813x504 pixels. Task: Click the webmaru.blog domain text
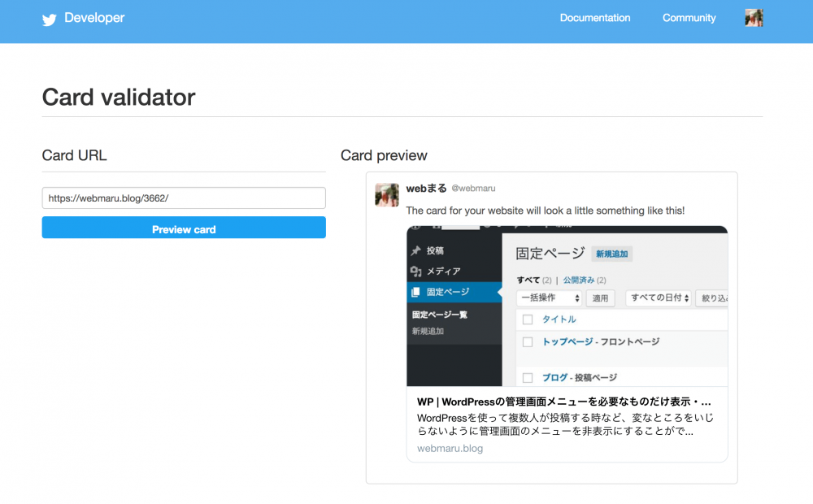point(450,449)
